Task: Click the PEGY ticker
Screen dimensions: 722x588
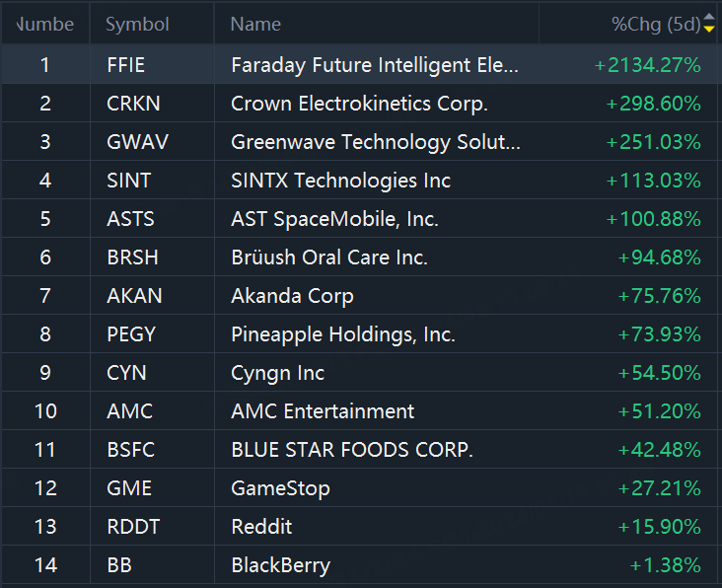Action: (x=131, y=334)
